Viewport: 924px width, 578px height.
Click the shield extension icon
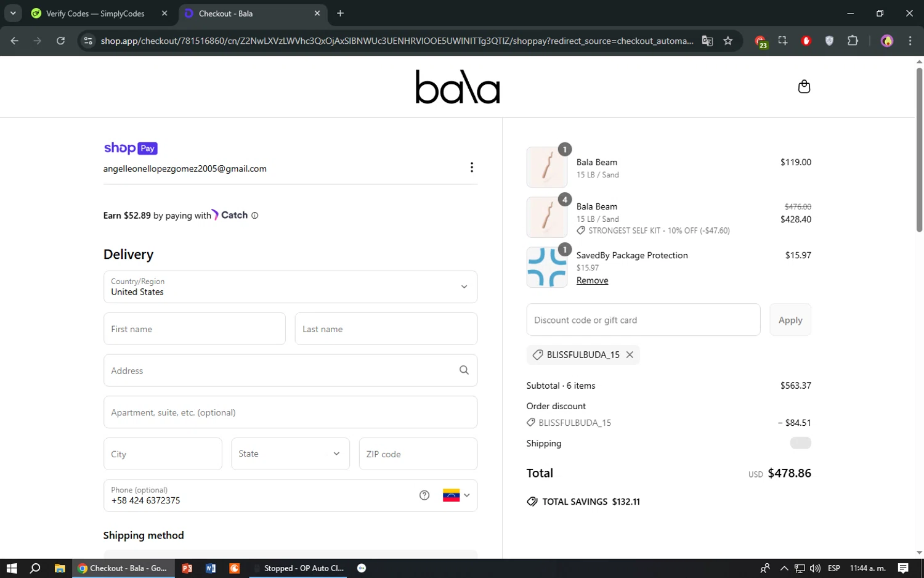pos(829,41)
